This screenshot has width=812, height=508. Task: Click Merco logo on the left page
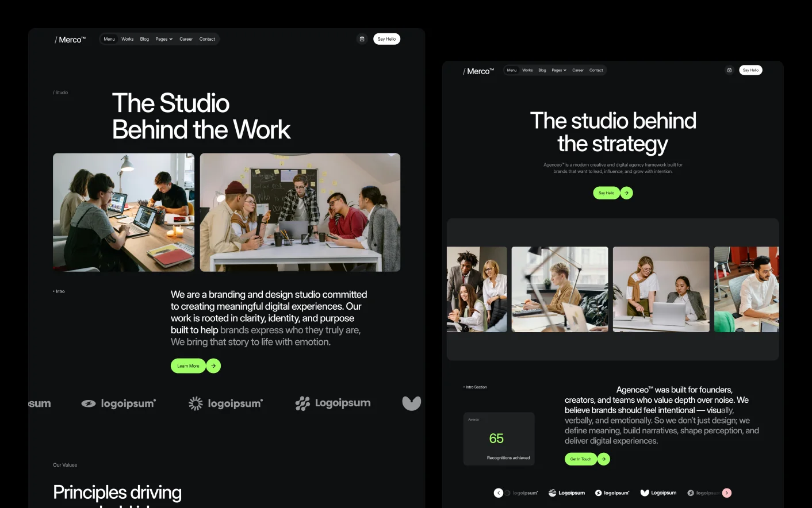70,40
